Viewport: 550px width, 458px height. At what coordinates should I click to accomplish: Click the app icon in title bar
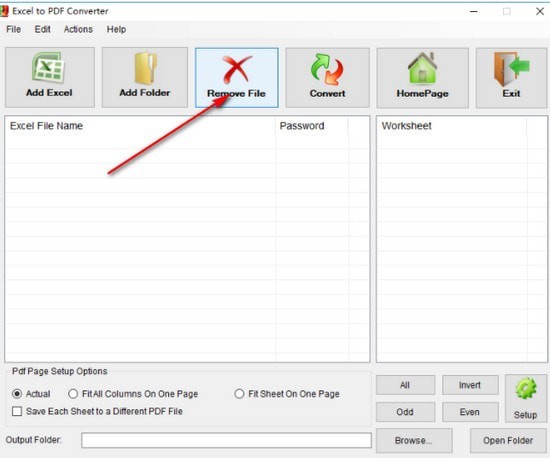click(4, 11)
